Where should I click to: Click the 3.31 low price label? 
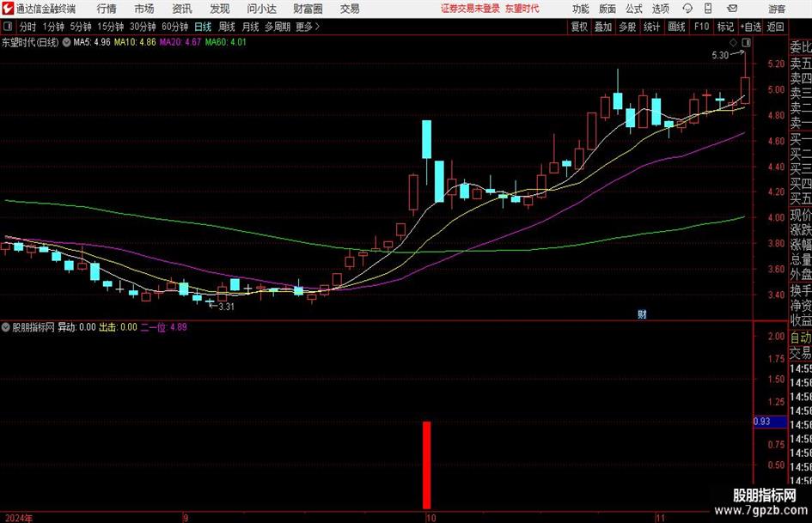point(226,307)
